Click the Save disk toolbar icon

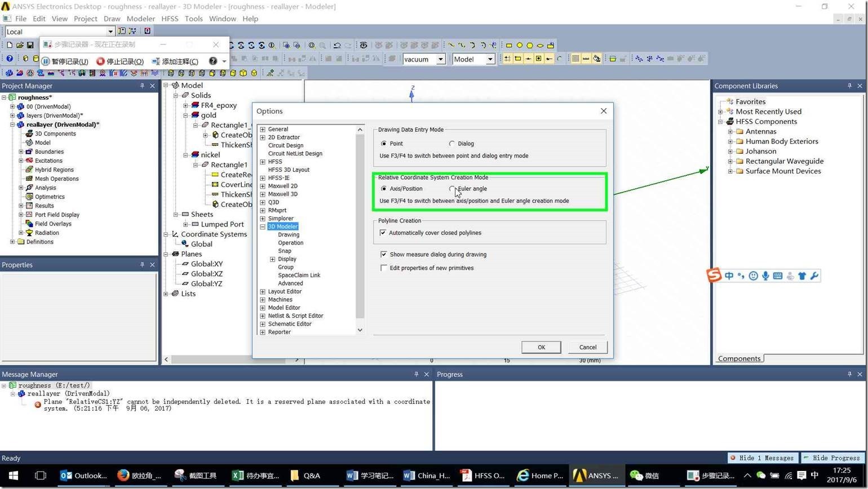coord(30,45)
